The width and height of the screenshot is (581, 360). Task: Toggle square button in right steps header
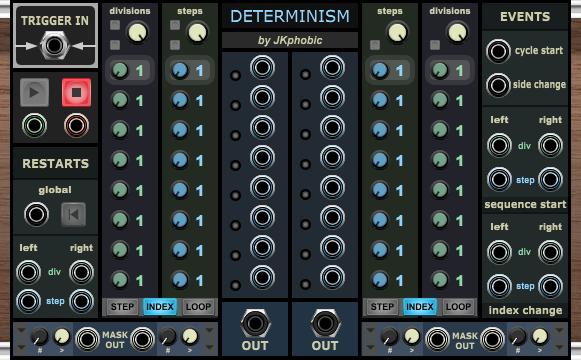click(x=375, y=45)
